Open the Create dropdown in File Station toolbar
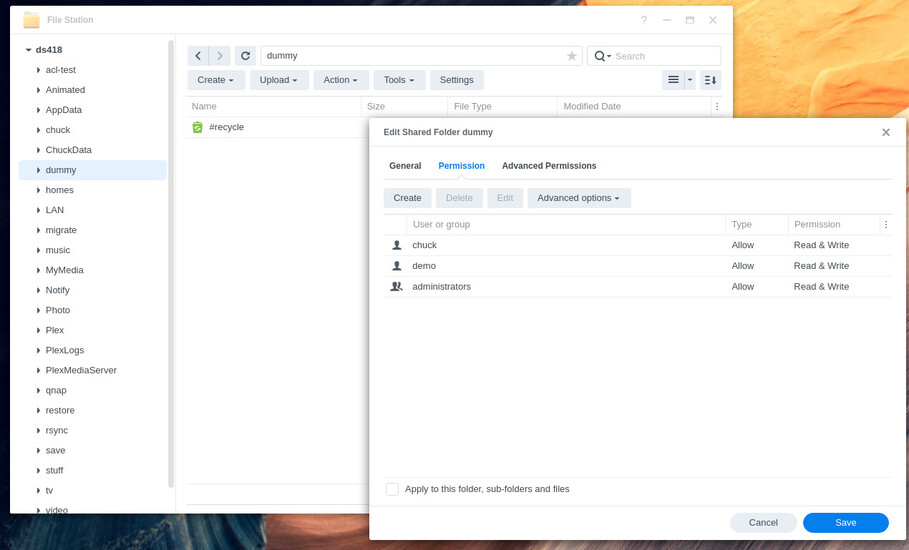This screenshot has width=909, height=550. pos(216,80)
